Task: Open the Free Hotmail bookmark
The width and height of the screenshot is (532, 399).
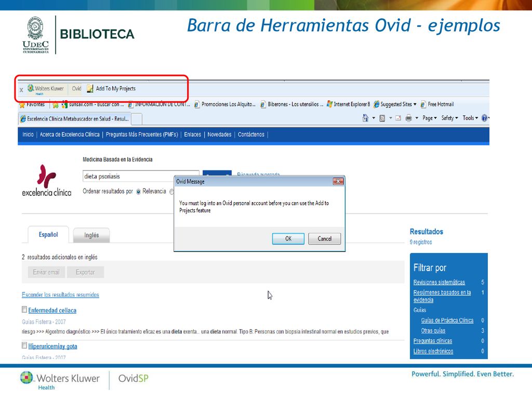Action: [x=437, y=104]
